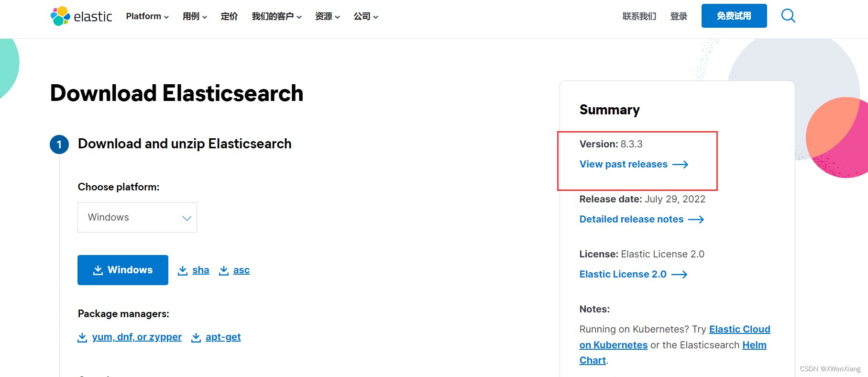
Task: Expand the 资源 menu
Action: [327, 16]
